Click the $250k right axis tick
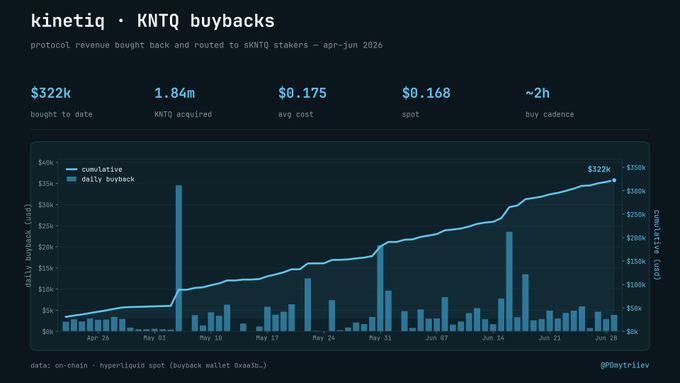680x383 pixels. coord(636,215)
